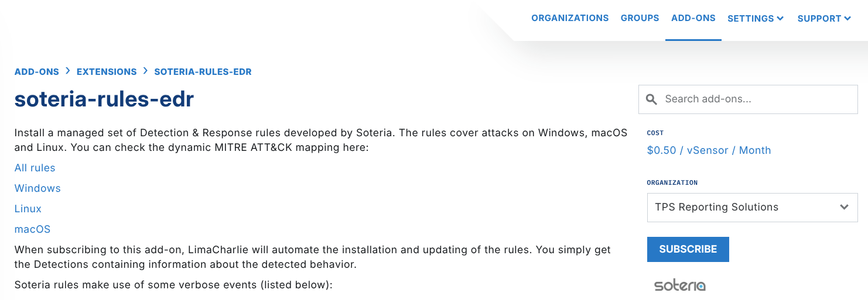This screenshot has width=868, height=300.
Task: Follow the Windows rules link
Action: (37, 188)
